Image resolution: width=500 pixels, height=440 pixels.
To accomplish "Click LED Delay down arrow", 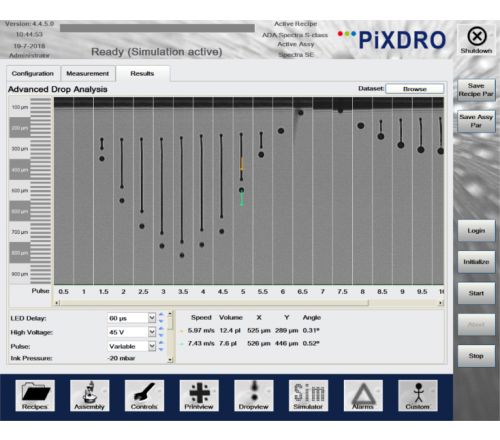I will pyautogui.click(x=161, y=321).
